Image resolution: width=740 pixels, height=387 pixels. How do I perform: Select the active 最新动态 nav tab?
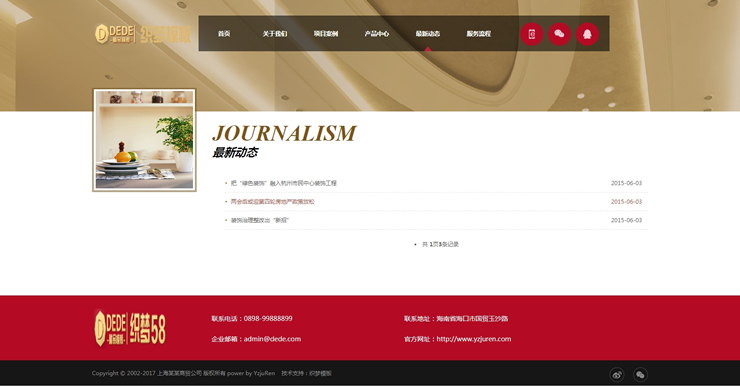(428, 34)
